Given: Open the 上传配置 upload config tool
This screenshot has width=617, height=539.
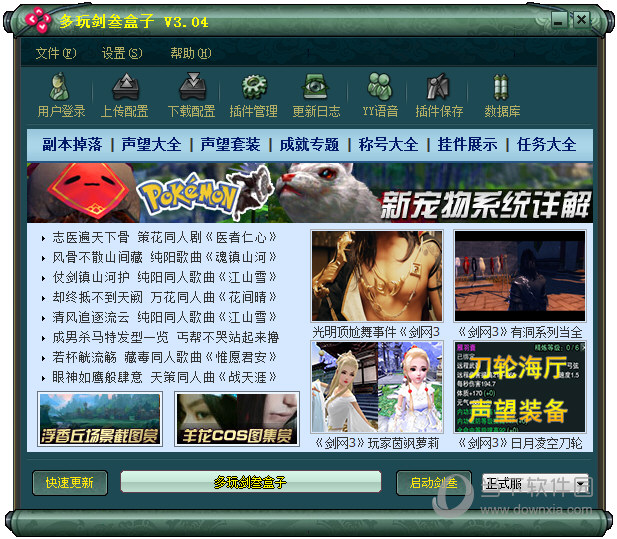Looking at the screenshot, I should [x=126, y=86].
